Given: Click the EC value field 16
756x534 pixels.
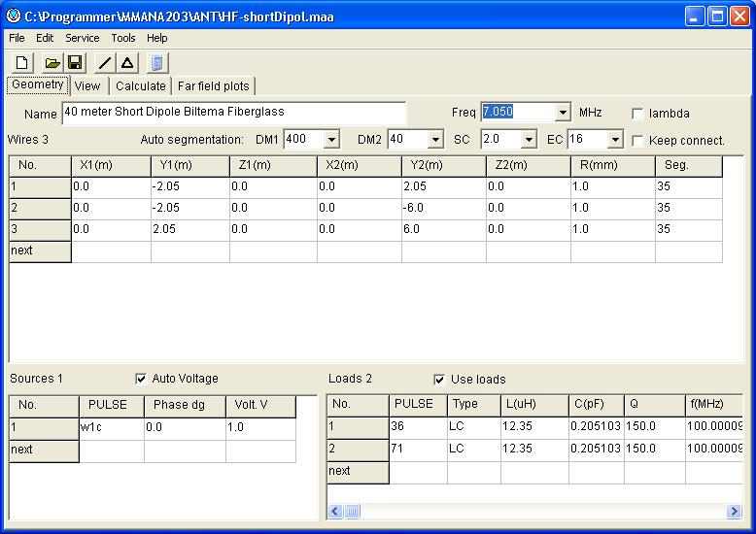Looking at the screenshot, I should pyautogui.click(x=587, y=140).
